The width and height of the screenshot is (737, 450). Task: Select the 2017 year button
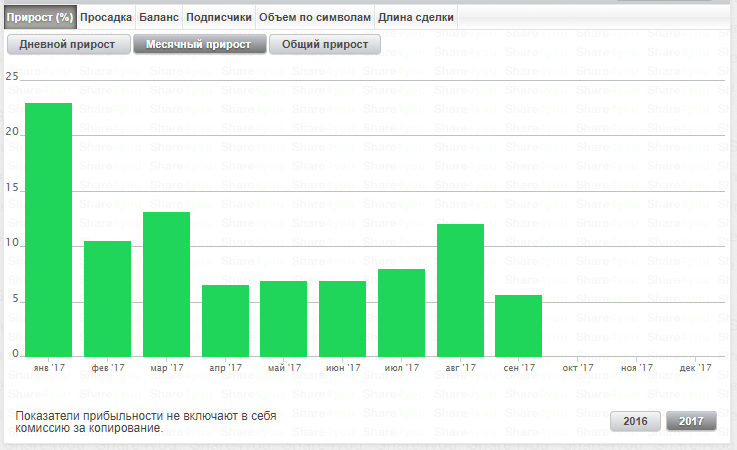(691, 421)
